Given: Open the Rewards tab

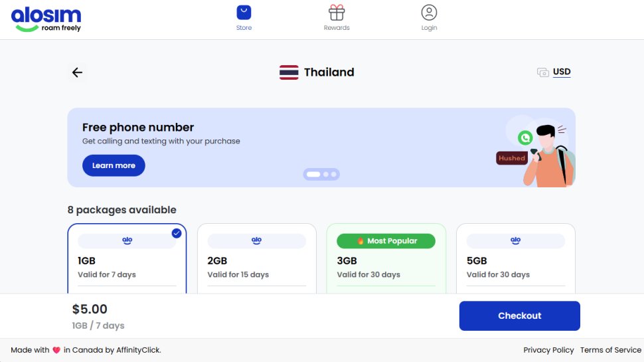Looking at the screenshot, I should (x=337, y=19).
